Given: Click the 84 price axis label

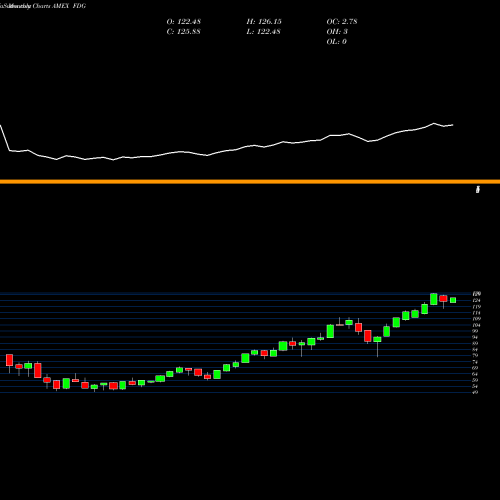Looking at the screenshot, I should tap(476, 349).
